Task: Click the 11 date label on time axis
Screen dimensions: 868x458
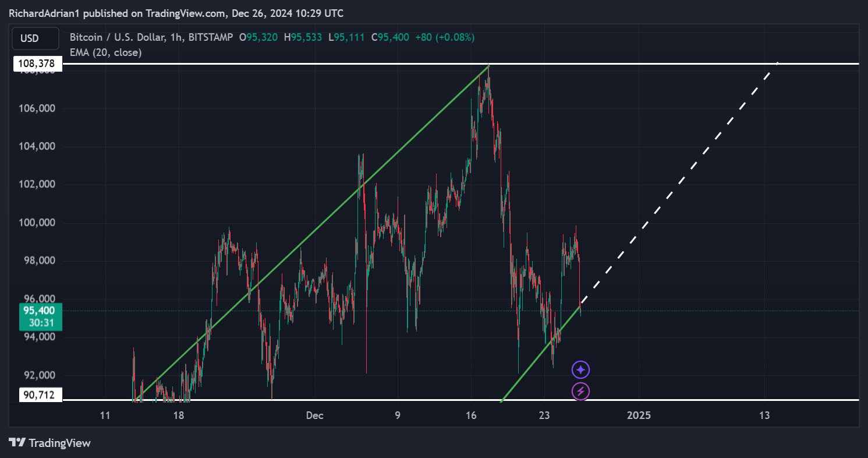Action: tap(105, 415)
